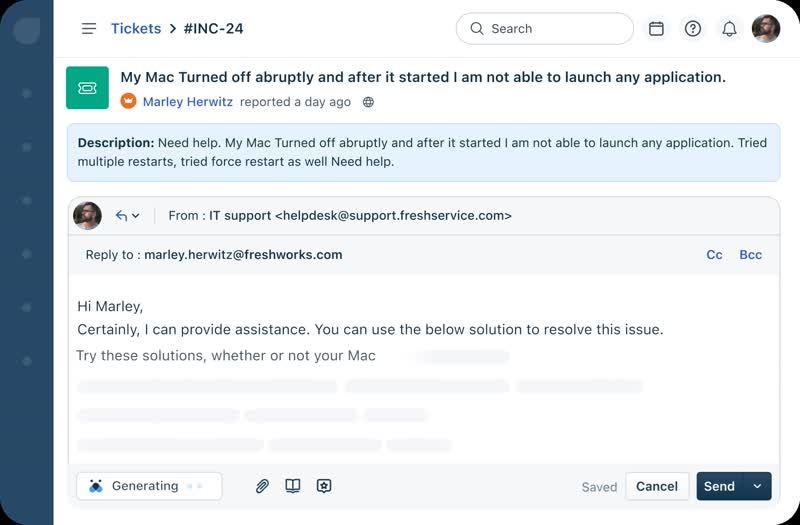Add Bcc recipients
This screenshot has width=800, height=525.
tap(751, 255)
